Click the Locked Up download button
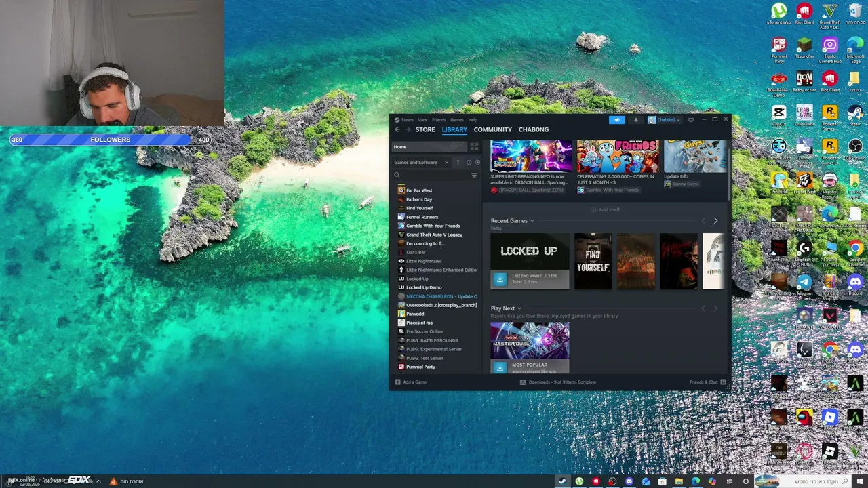The width and height of the screenshot is (868, 488). pyautogui.click(x=500, y=279)
